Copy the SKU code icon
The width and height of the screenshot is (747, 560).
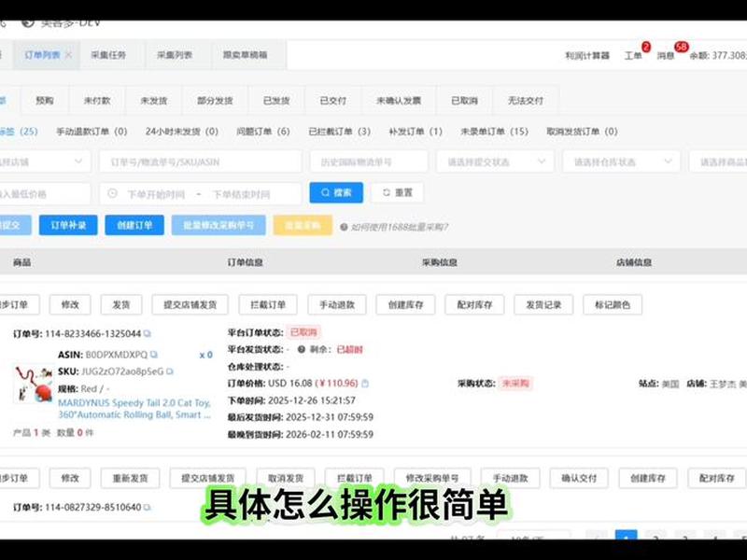pos(170,371)
